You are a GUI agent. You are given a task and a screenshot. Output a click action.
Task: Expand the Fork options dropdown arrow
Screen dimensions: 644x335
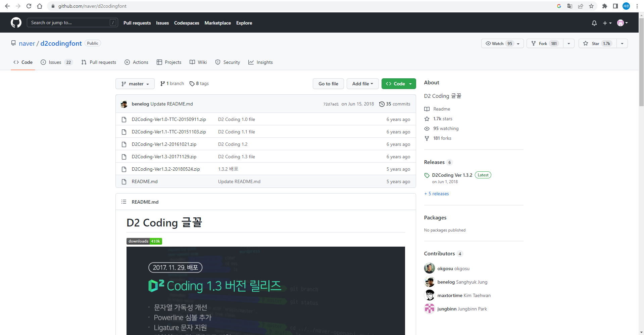[x=569, y=43]
